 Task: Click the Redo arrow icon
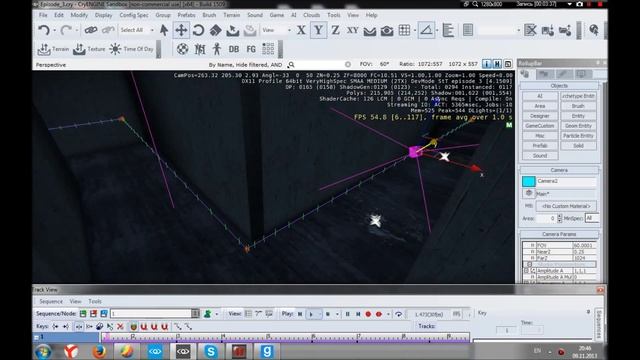(x=65, y=30)
